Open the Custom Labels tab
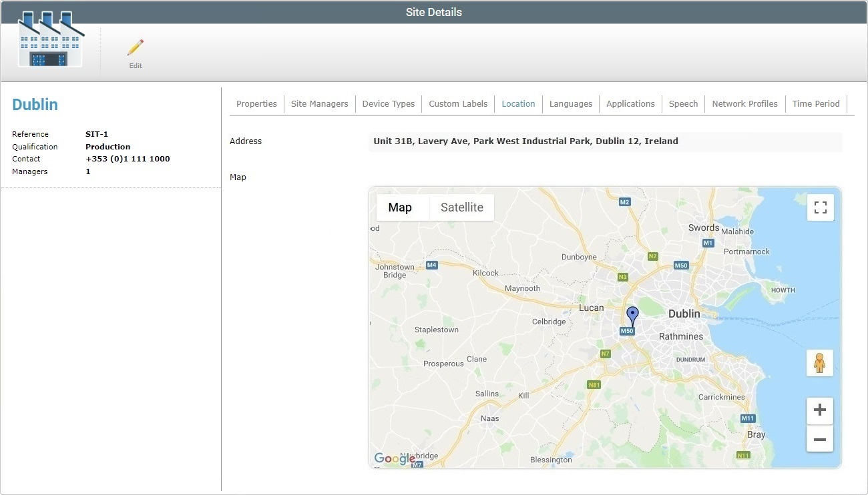 click(x=458, y=103)
